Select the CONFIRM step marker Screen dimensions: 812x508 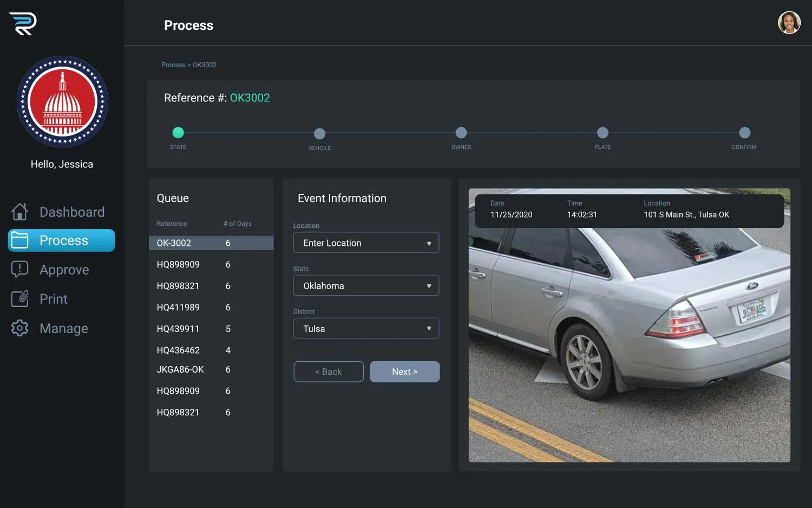tap(745, 133)
